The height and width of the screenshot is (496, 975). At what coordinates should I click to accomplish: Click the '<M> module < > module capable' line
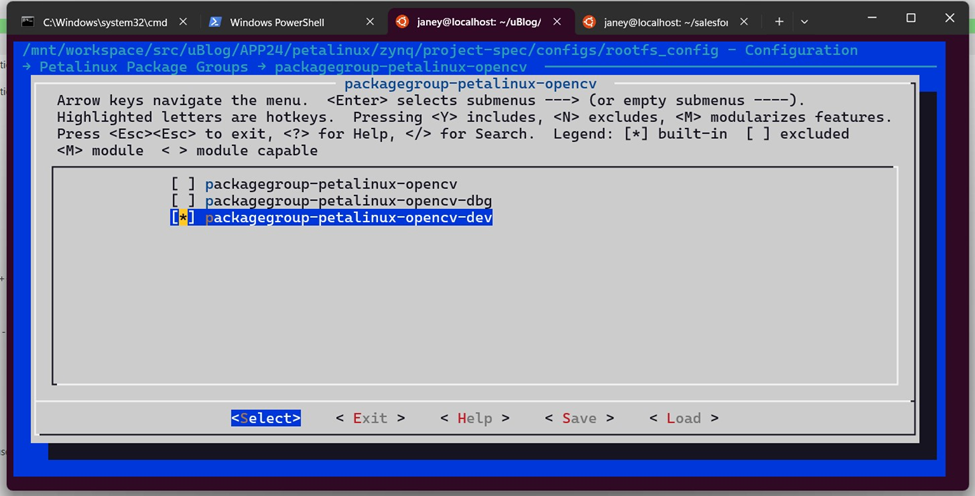(x=187, y=151)
